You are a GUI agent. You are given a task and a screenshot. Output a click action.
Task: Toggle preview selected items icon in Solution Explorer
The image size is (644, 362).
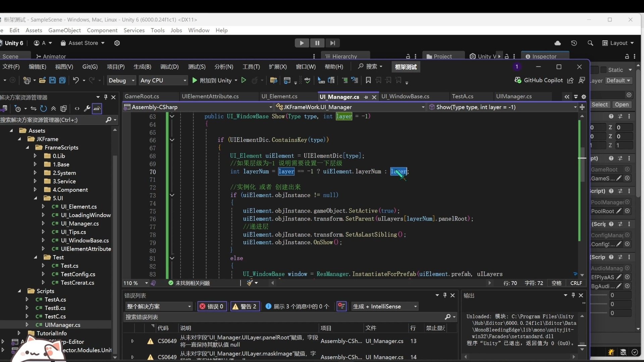(x=97, y=108)
